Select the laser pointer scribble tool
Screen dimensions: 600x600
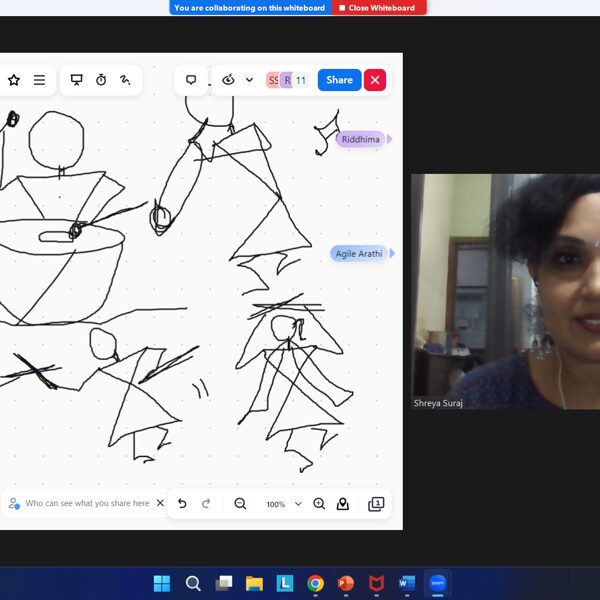pos(126,80)
